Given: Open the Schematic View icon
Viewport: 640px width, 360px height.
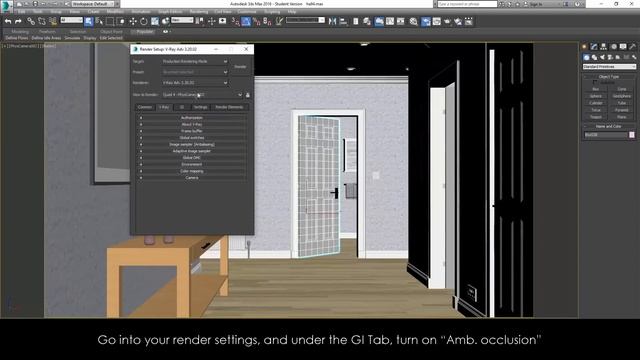Looking at the screenshot, I should pos(401,21).
